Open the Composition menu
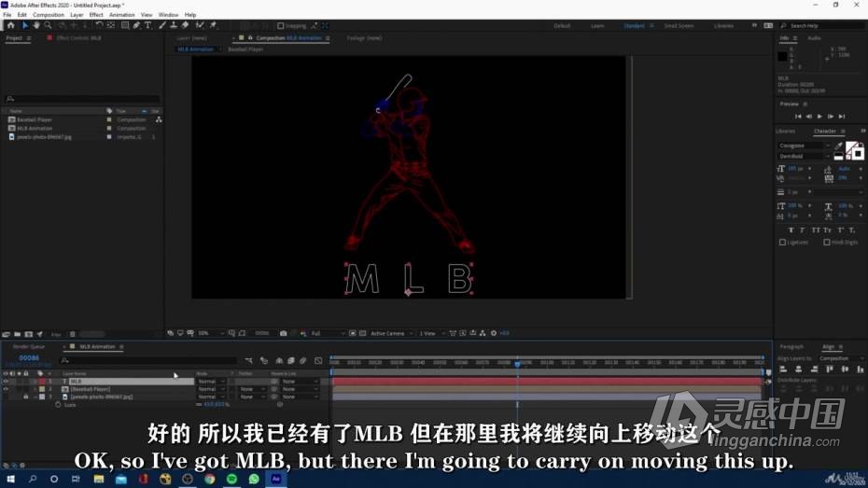The width and height of the screenshot is (868, 488). coord(49,15)
